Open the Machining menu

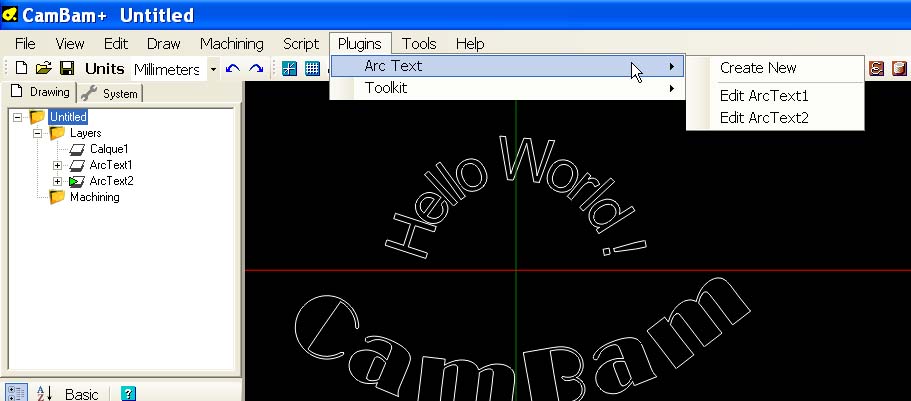(x=231, y=44)
